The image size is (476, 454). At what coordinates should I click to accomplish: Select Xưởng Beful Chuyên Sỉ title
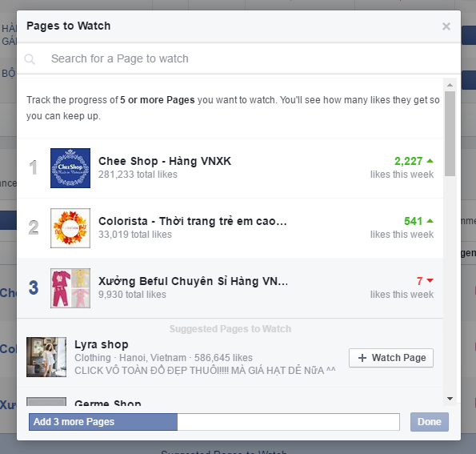(194, 281)
